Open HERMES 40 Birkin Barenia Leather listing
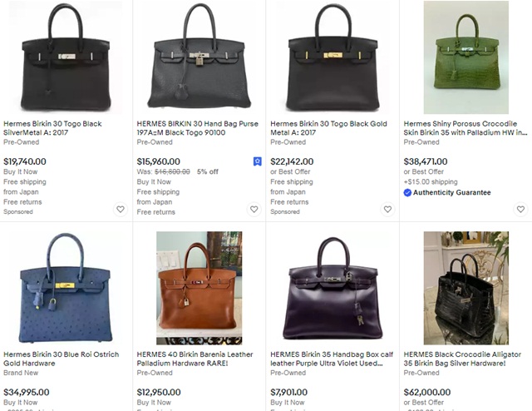The image size is (532, 411). click(x=195, y=359)
